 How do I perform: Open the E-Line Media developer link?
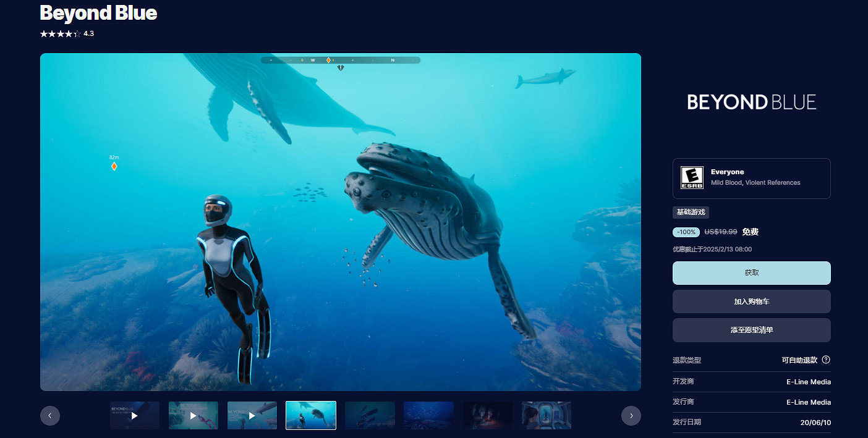point(808,382)
